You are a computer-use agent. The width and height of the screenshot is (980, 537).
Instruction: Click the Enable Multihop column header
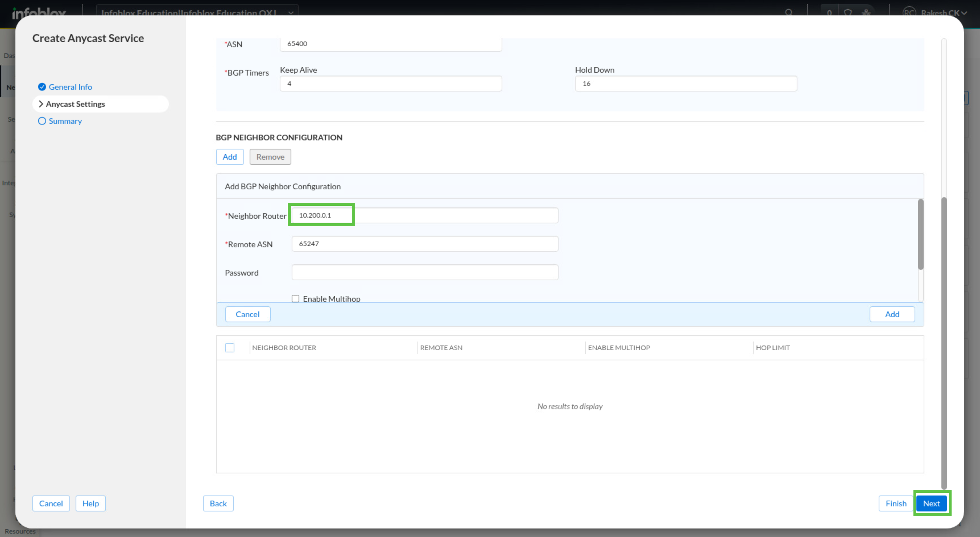619,347
